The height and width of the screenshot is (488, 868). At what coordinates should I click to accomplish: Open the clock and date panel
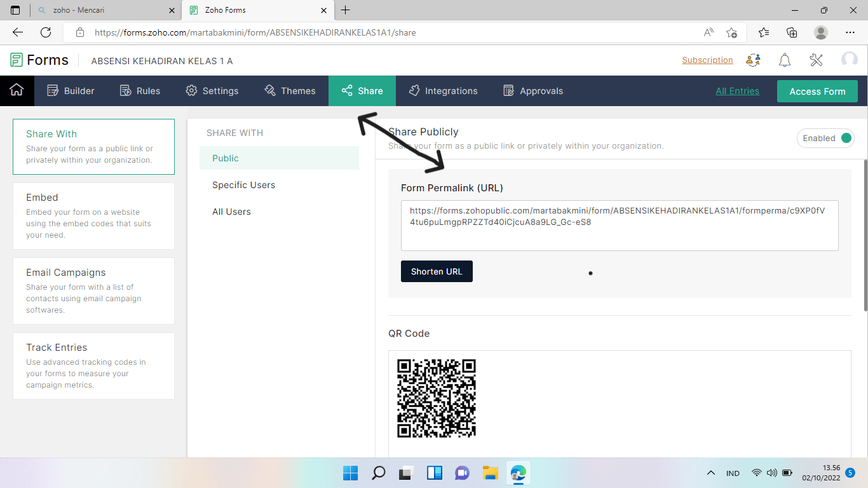[x=821, y=473]
